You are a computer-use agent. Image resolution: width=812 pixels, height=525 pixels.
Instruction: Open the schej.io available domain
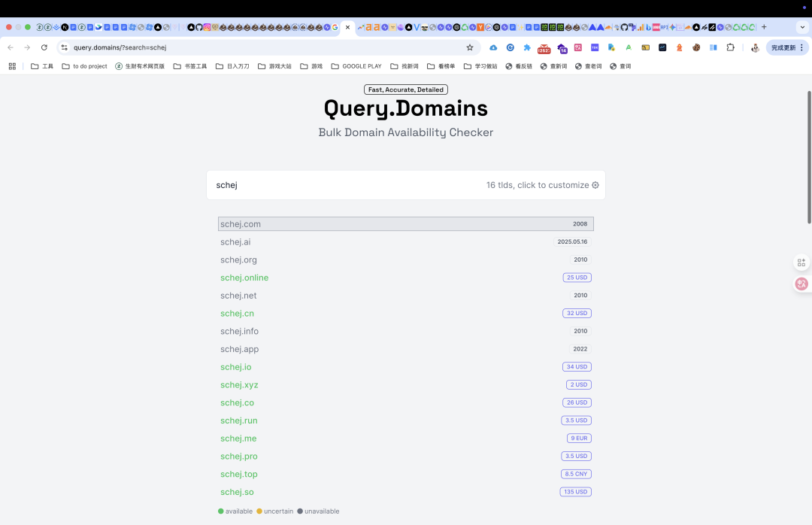pos(235,367)
